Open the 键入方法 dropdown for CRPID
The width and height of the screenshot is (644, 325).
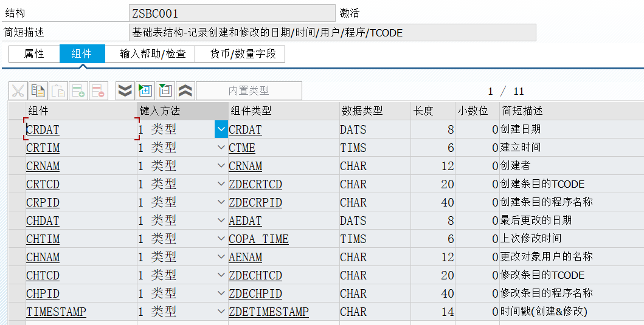tap(221, 202)
